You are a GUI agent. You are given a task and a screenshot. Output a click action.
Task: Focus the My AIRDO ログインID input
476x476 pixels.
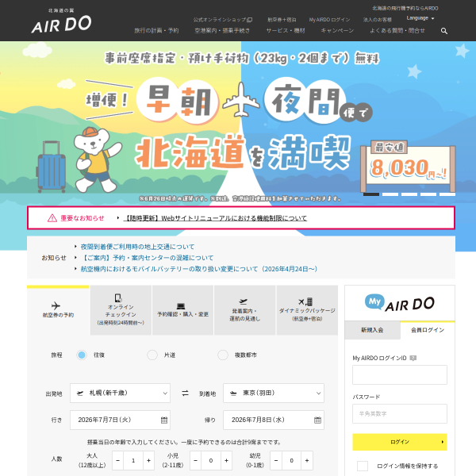click(400, 375)
